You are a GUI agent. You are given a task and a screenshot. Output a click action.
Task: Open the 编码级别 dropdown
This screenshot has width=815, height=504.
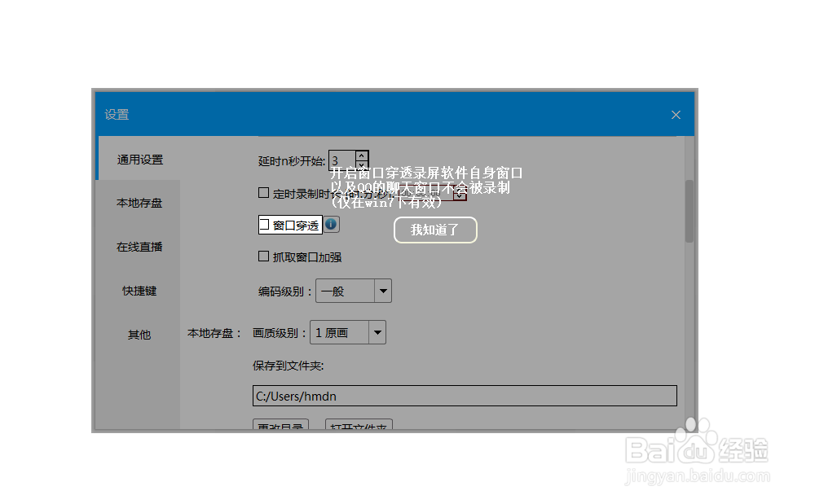click(383, 291)
